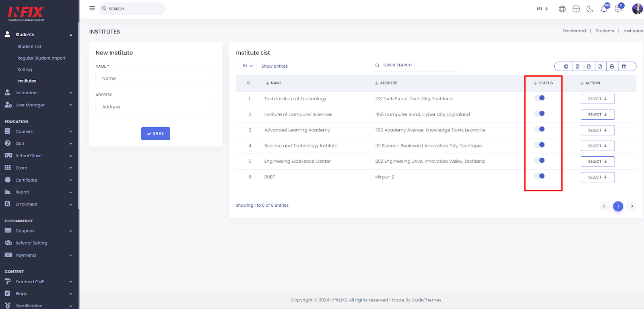This screenshot has width=644, height=309.
Task: Open the user profile avatar
Action: [x=637, y=8]
